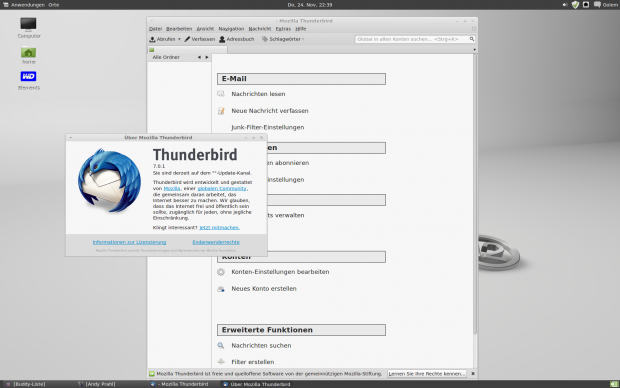Click Neues Konto erstellen
The width and height of the screenshot is (620, 388).
point(264,289)
